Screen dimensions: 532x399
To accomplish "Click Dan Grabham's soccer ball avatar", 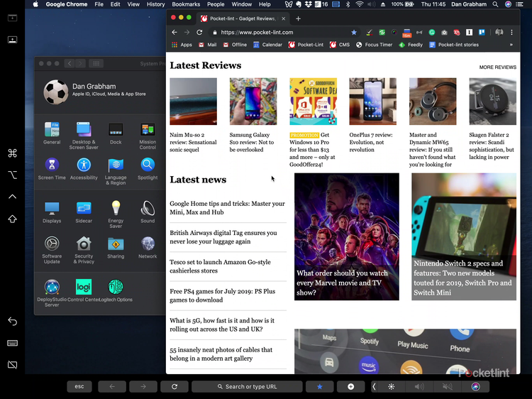I will (x=55, y=92).
